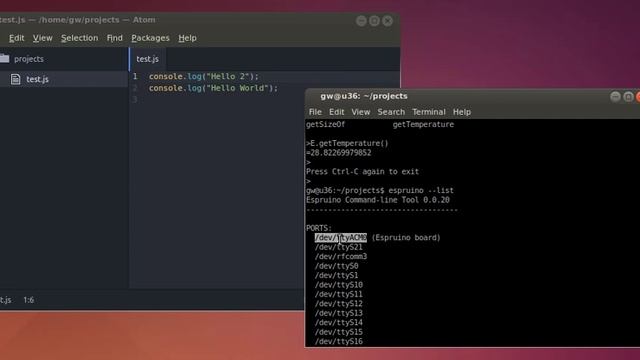Open the View menu in Atom

42,38
